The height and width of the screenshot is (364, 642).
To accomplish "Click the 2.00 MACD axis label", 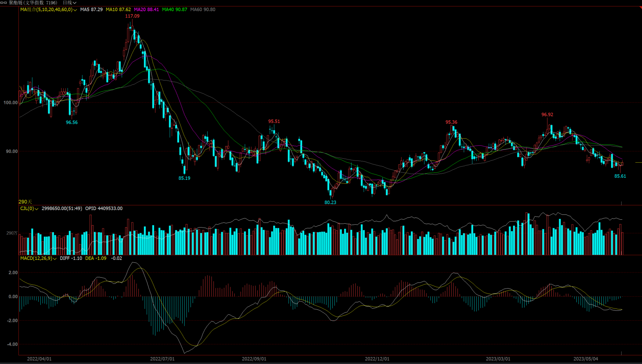I will pyautogui.click(x=13, y=273).
